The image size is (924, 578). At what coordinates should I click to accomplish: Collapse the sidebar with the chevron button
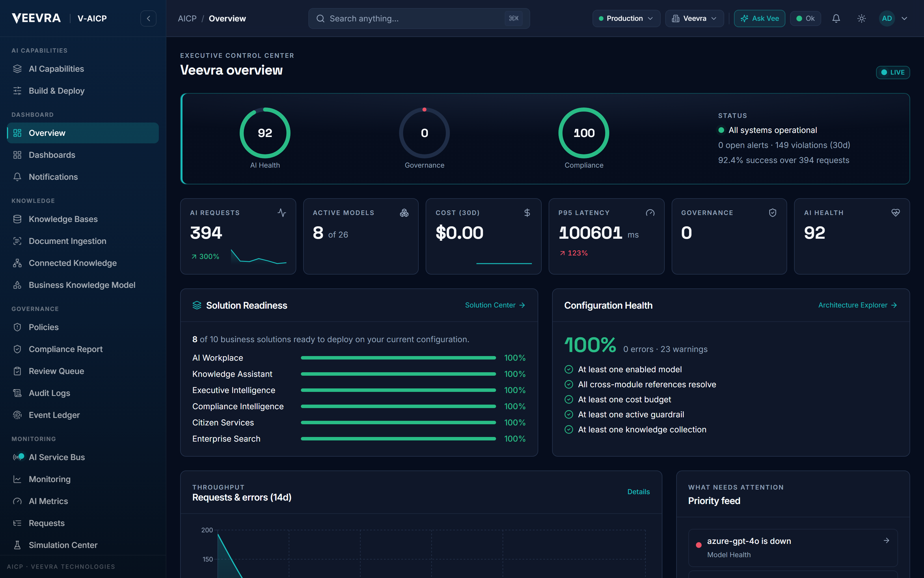pos(148,18)
